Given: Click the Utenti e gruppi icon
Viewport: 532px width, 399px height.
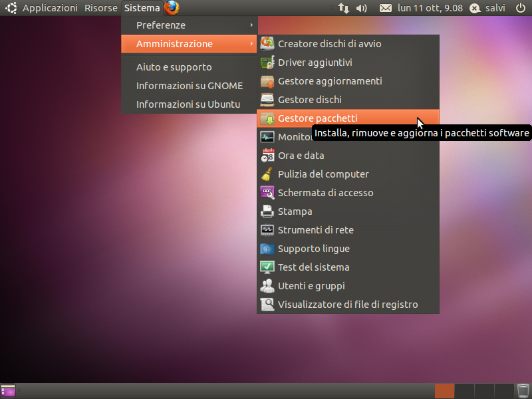Looking at the screenshot, I should (267, 286).
